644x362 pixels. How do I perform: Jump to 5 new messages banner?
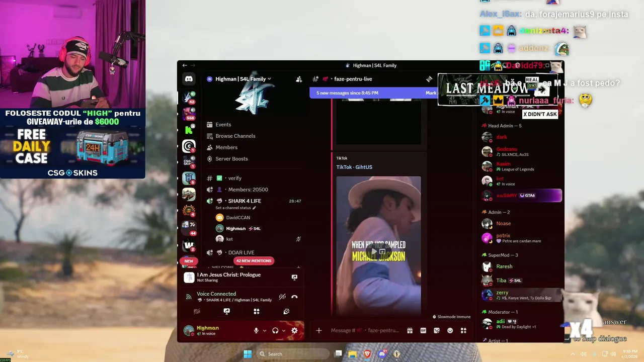pyautogui.click(x=373, y=93)
